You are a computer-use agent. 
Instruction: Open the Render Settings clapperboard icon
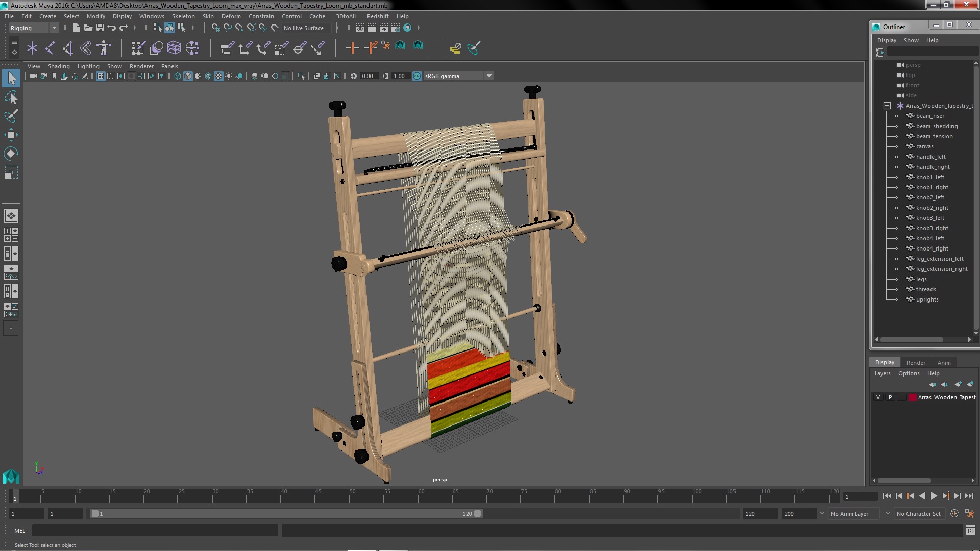[x=396, y=28]
